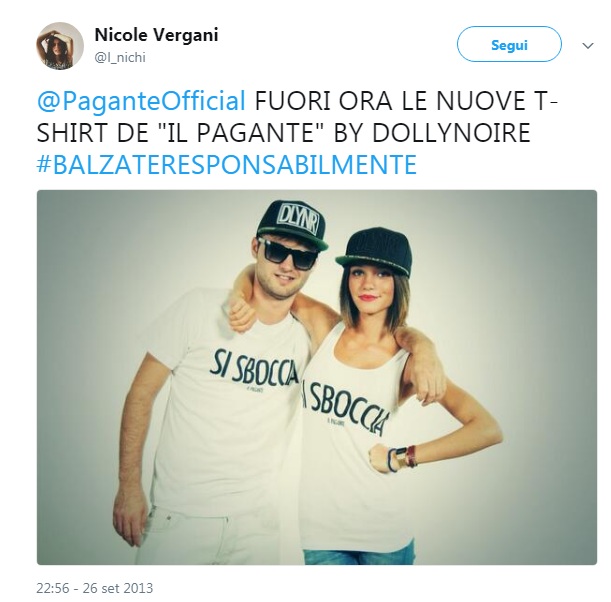Click SI SBOCCIA print on man's t-shirt

(254, 368)
